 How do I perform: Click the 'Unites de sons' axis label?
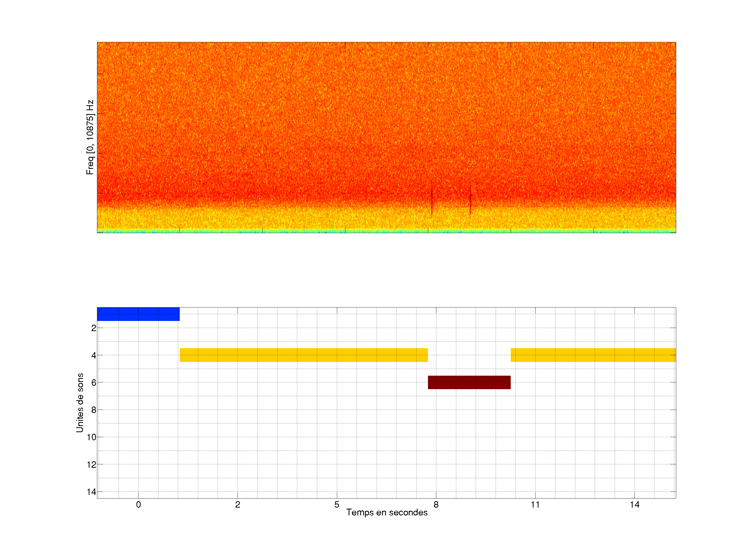(x=80, y=403)
